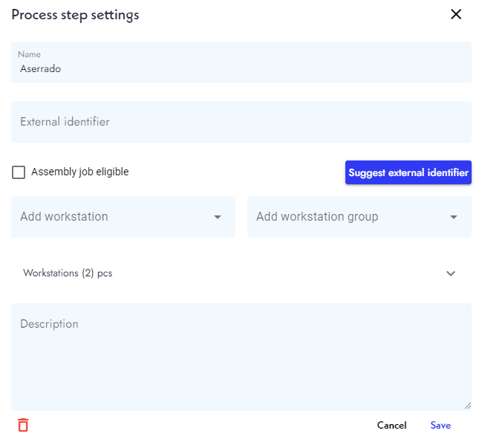
Task: Close the Process step settings dialog
Action: 456,14
